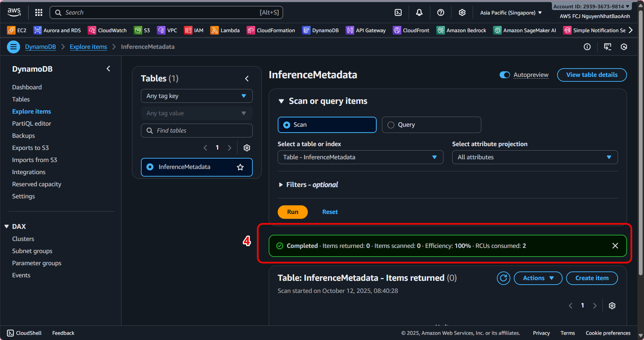The height and width of the screenshot is (340, 644).
Task: Open Lambda shortcut
Action: click(x=225, y=30)
